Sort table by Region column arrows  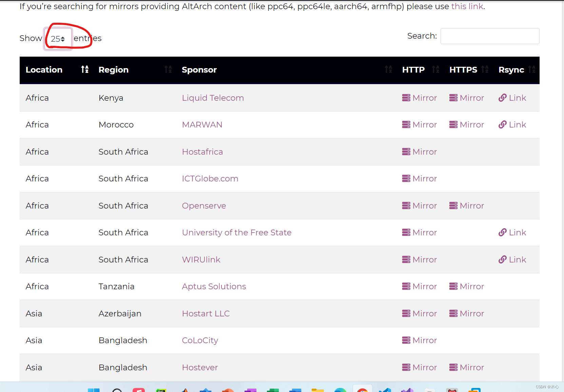tap(168, 70)
